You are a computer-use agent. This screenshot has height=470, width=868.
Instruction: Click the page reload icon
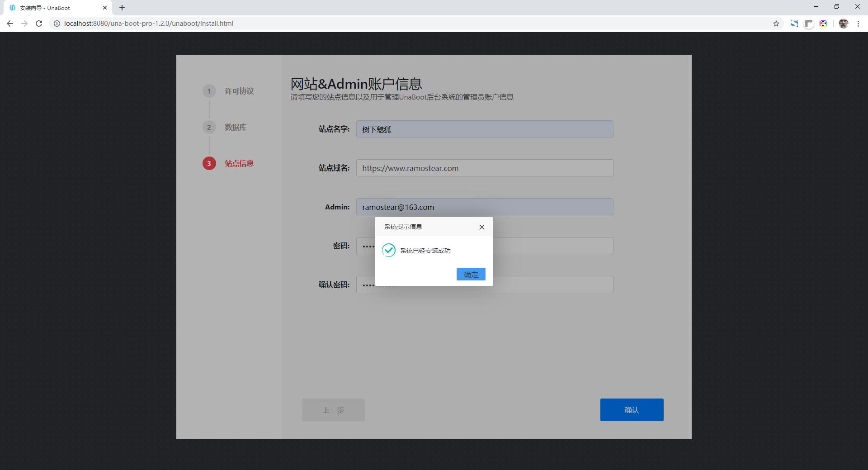39,23
